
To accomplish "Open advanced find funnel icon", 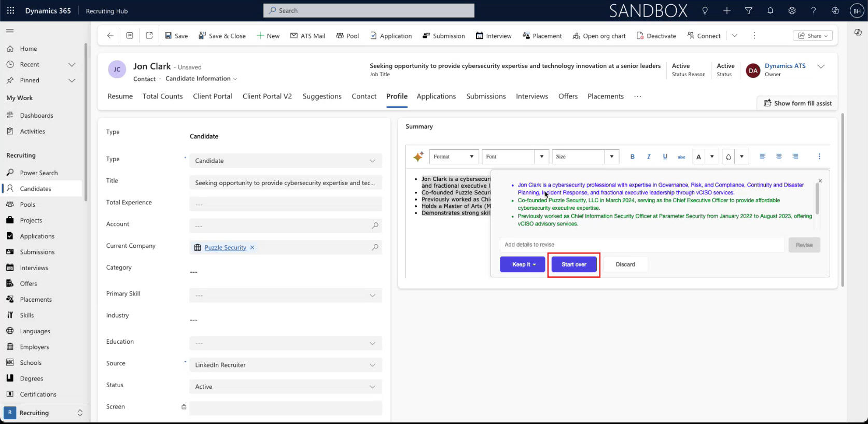I will point(748,10).
